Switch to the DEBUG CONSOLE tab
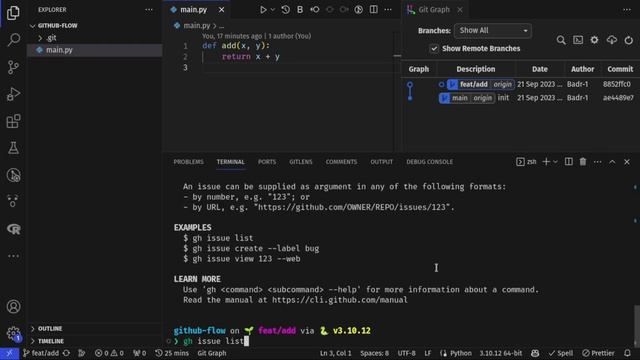This screenshot has width=640, height=360. pyautogui.click(x=429, y=162)
